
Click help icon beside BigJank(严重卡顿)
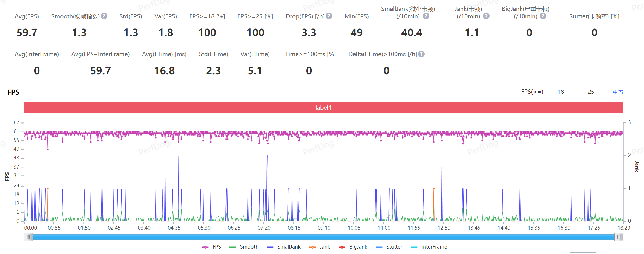[543, 16]
